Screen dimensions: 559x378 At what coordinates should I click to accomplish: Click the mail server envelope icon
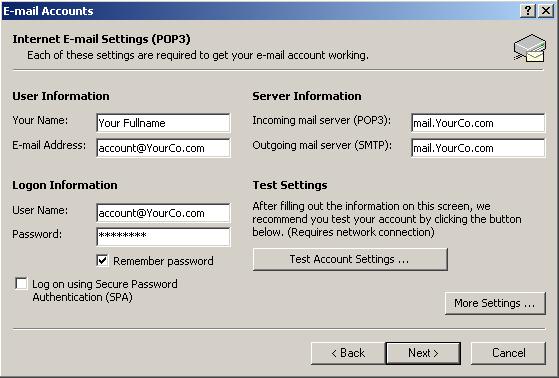(x=530, y=48)
